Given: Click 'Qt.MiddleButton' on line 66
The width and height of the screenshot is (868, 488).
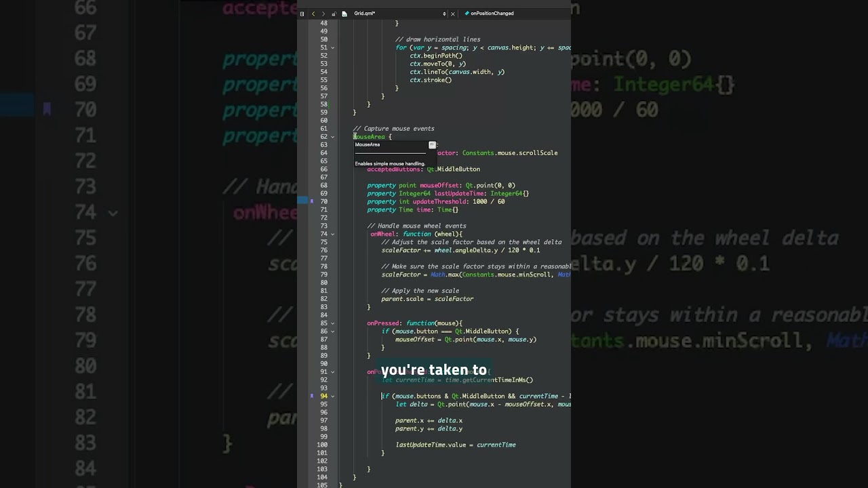Looking at the screenshot, I should pos(454,169).
